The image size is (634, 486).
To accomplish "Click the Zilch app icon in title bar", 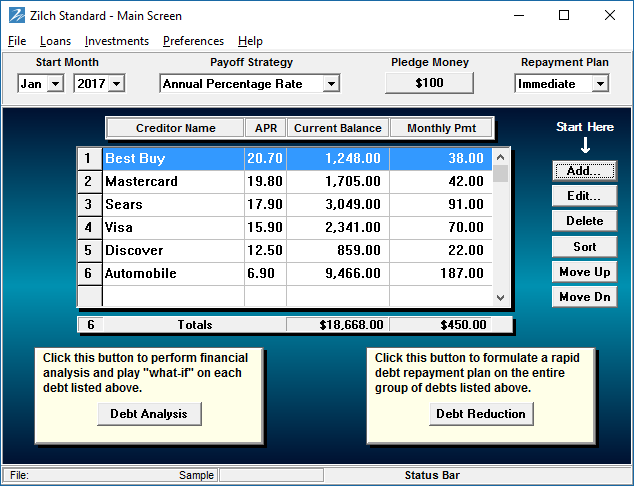I will tap(17, 16).
